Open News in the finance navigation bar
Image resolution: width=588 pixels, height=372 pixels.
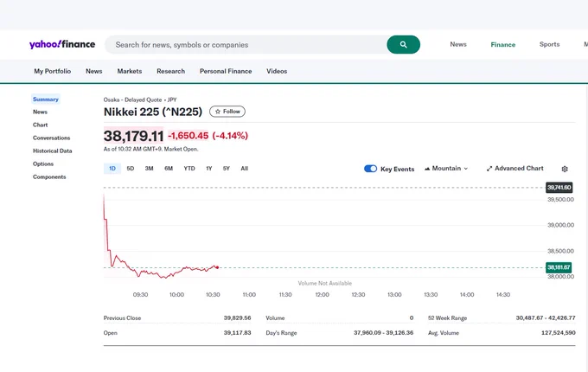(93, 71)
